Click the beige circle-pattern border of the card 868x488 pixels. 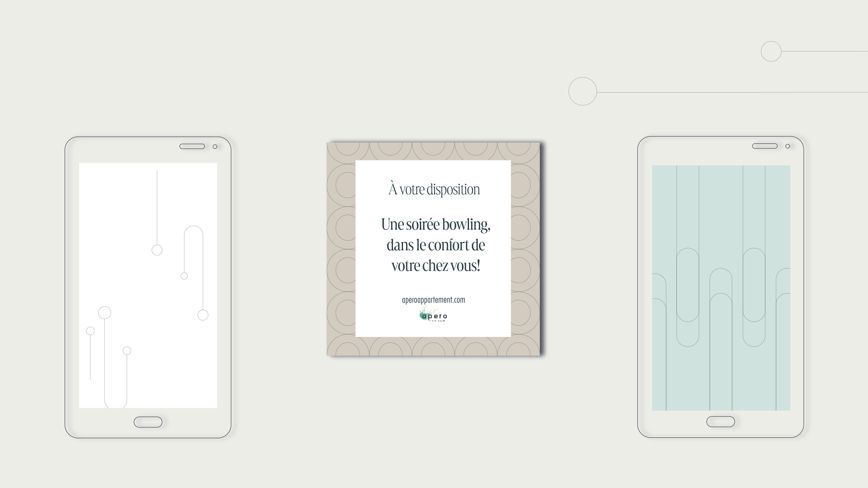[x=341, y=243]
